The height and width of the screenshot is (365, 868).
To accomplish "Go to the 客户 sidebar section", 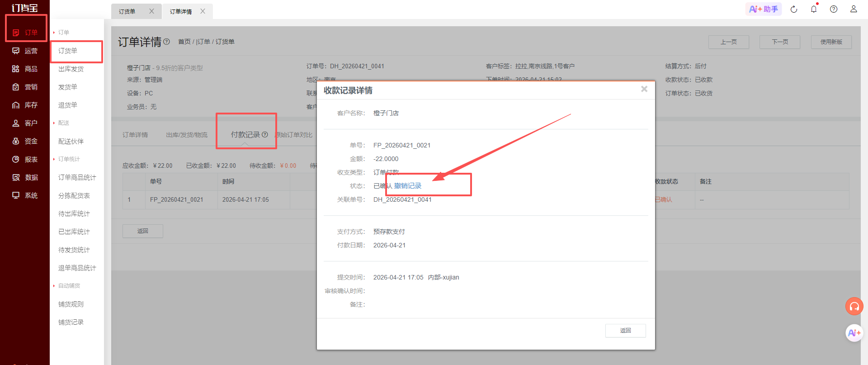I will tap(25, 123).
